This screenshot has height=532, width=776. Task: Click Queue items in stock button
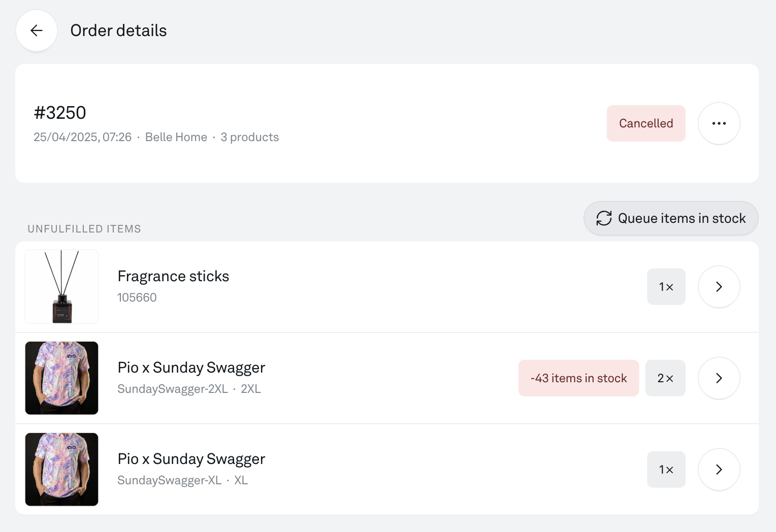671,218
